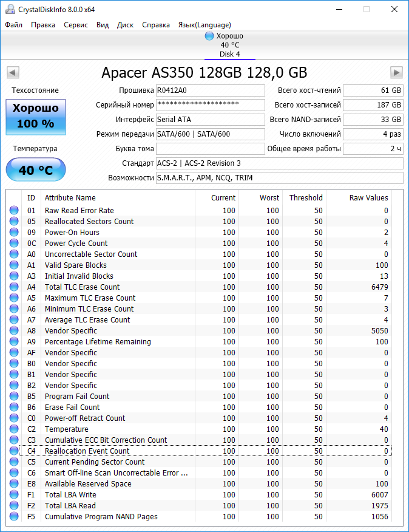The image size is (409, 532).
Task: Click status orb for Cumulative Program NAND Pages
Action: (14, 516)
